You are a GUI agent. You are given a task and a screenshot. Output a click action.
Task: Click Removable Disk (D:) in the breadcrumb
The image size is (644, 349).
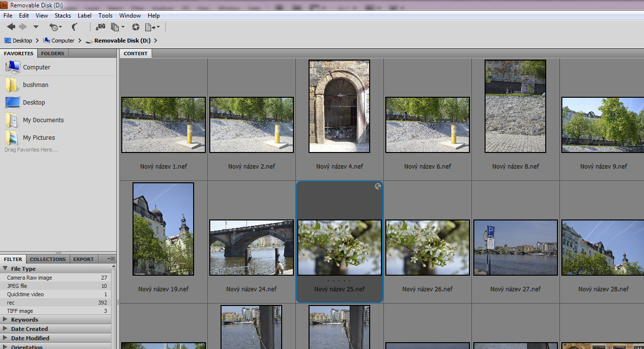[x=122, y=41]
